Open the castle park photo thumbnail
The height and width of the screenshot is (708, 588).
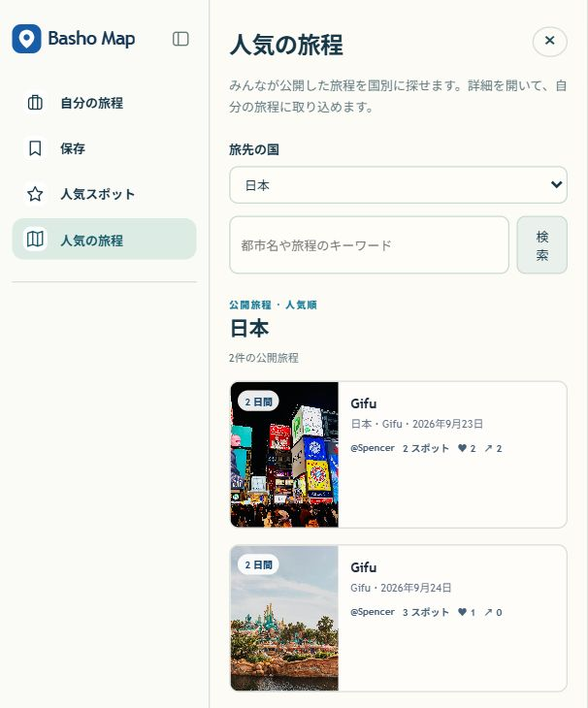(284, 619)
